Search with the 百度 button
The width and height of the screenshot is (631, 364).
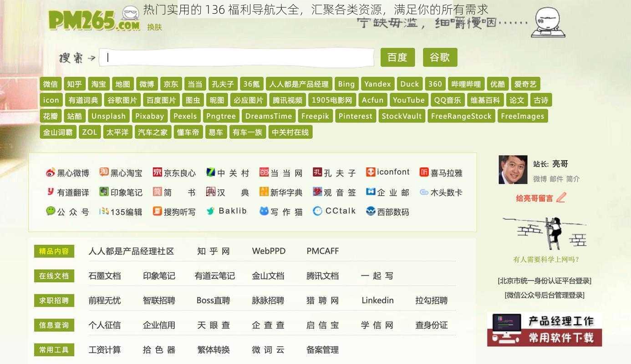pos(397,57)
